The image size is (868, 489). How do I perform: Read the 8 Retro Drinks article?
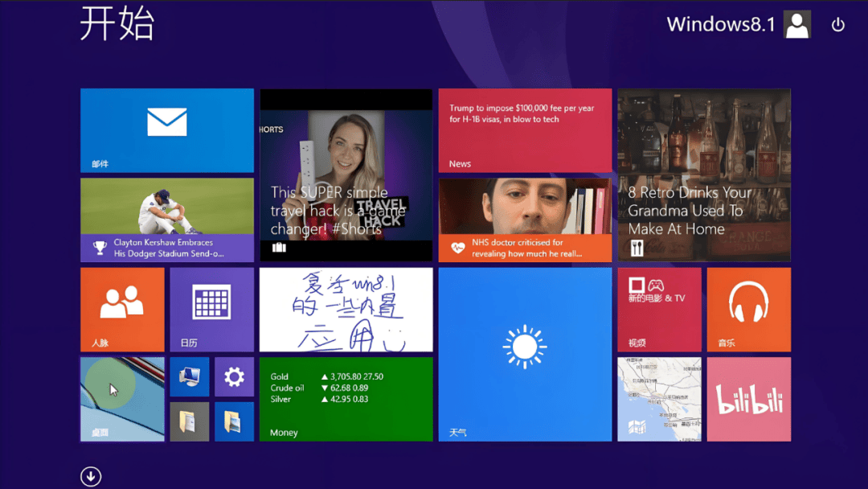(704, 175)
